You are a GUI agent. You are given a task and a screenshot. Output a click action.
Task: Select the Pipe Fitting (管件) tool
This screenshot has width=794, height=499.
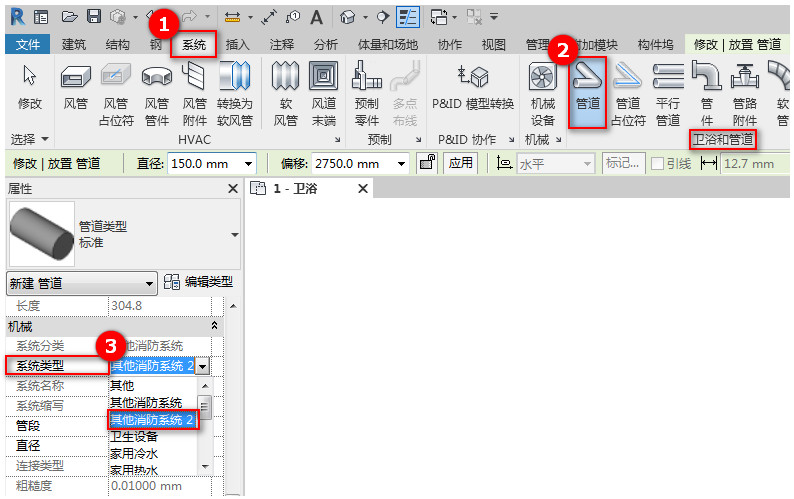[707, 94]
